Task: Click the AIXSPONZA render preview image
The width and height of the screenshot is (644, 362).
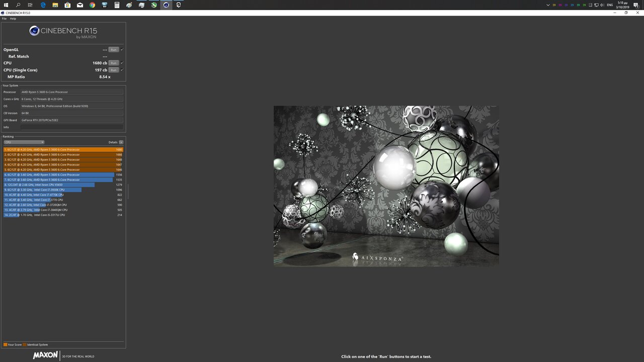Action: [x=386, y=186]
